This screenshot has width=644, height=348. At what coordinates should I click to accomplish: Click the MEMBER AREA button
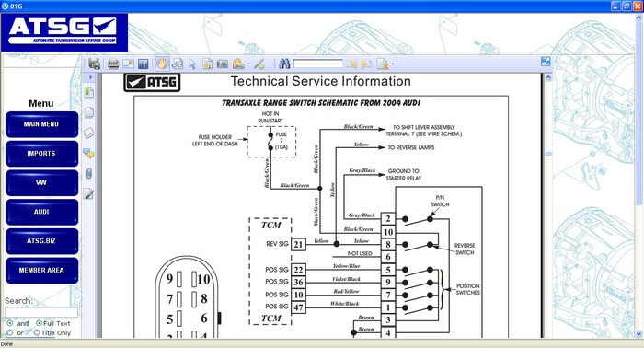click(x=41, y=270)
